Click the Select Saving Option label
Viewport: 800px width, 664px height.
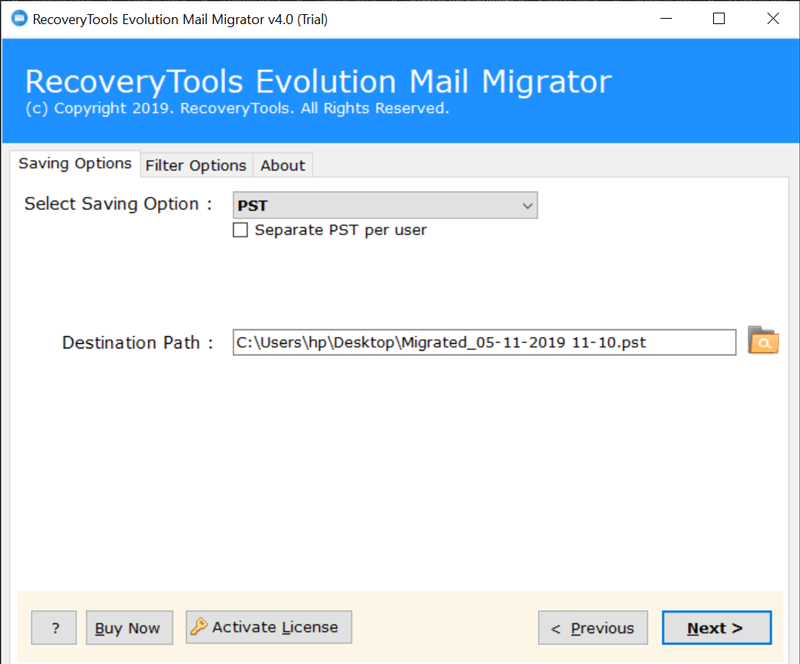pos(118,204)
